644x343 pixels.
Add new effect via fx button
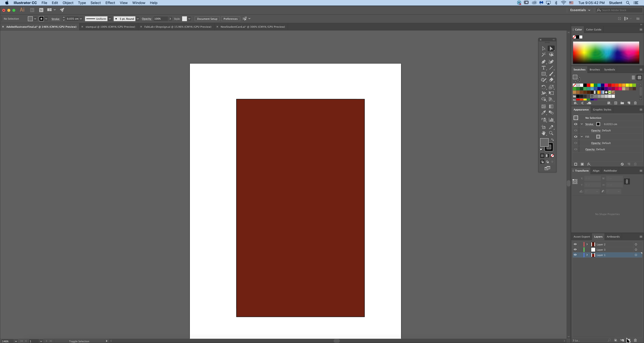point(589,164)
